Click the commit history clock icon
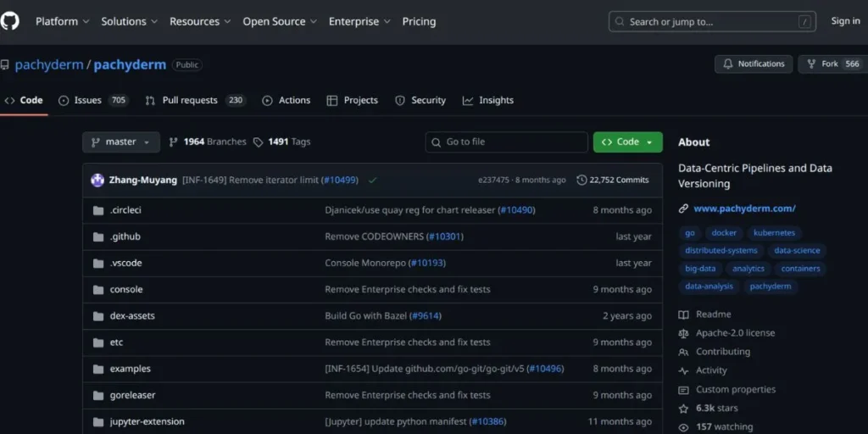Viewport: 868px width, 434px height. tap(581, 180)
